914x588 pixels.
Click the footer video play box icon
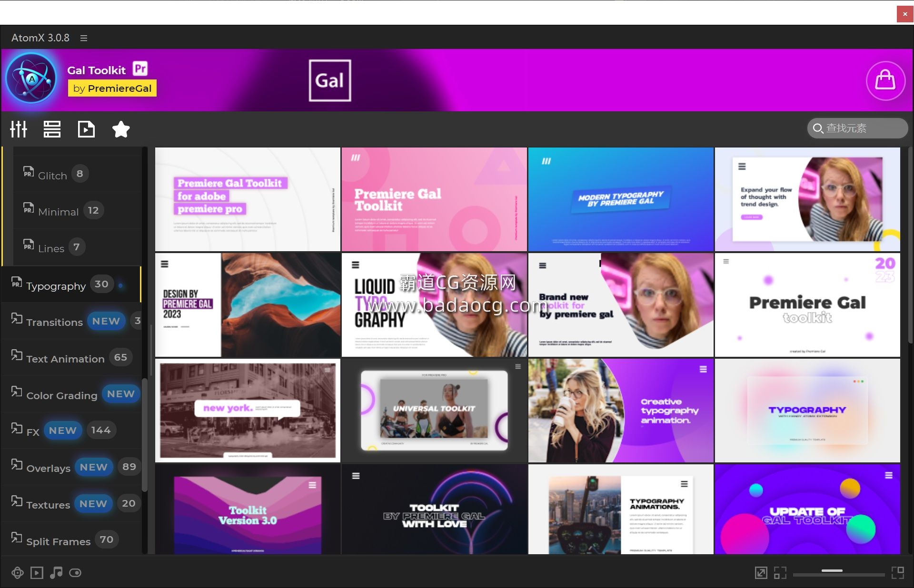coord(37,573)
